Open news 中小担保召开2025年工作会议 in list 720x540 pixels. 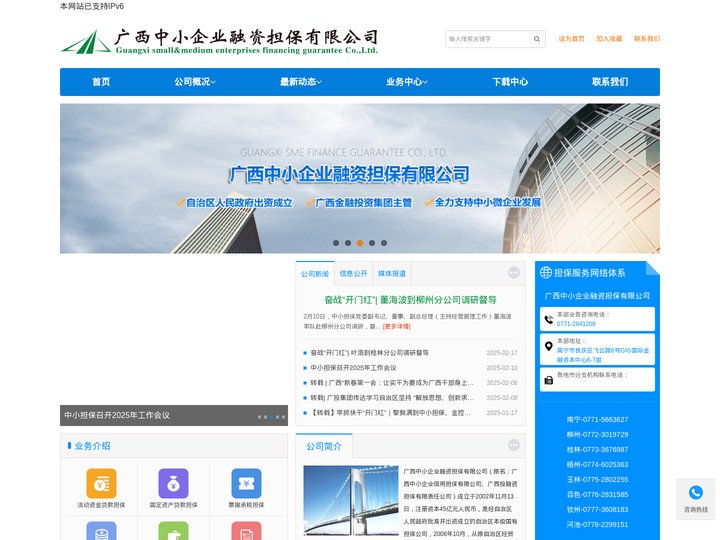point(354,368)
